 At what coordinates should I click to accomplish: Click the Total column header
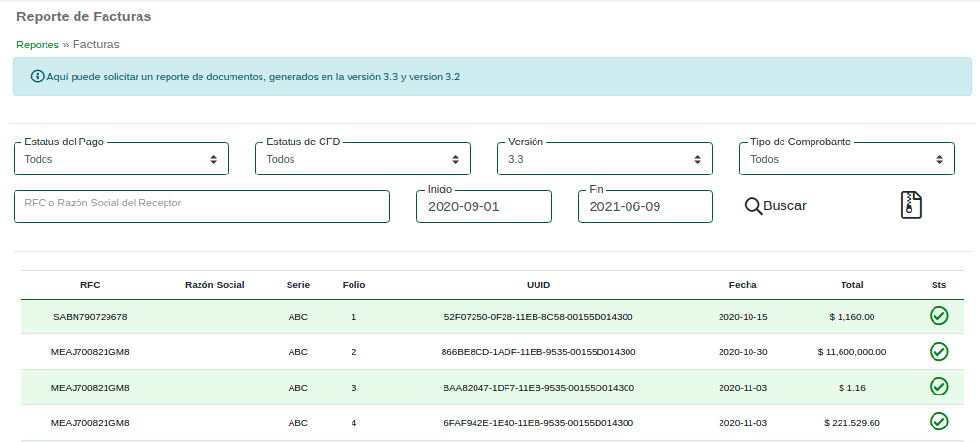click(851, 285)
